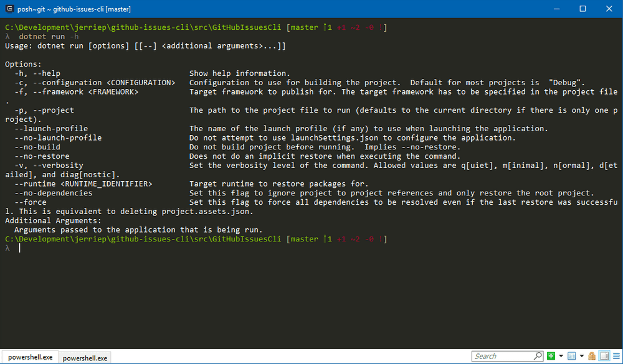
Task: Click the '-h, --help' option text
Action: [x=37, y=73]
